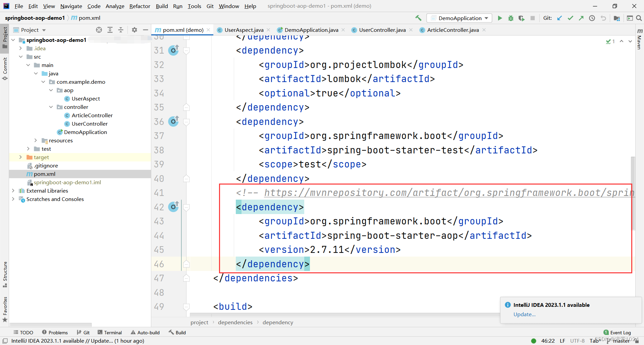Collapse the aop package

[51, 90]
